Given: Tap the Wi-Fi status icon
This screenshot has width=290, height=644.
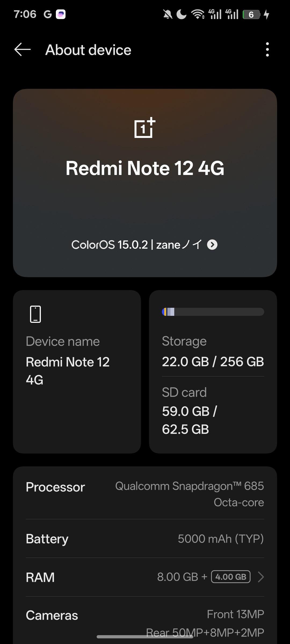Looking at the screenshot, I should (198, 14).
